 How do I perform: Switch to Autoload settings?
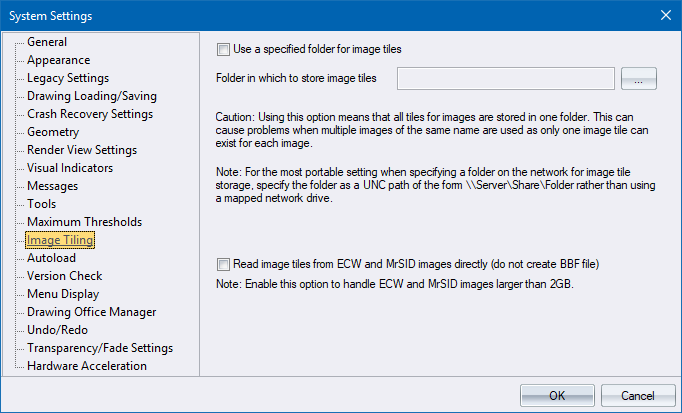click(x=51, y=258)
